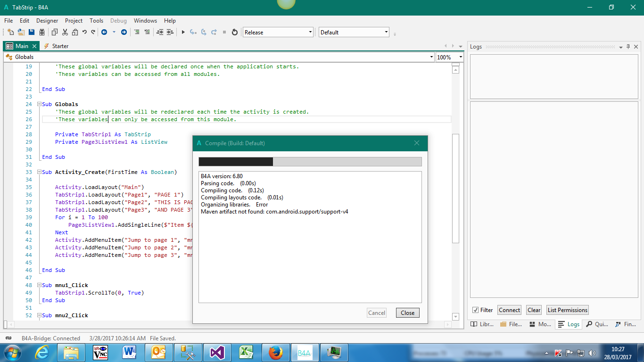Open the Release build mode dropdown
The width and height of the screenshot is (644, 362).
(x=310, y=32)
